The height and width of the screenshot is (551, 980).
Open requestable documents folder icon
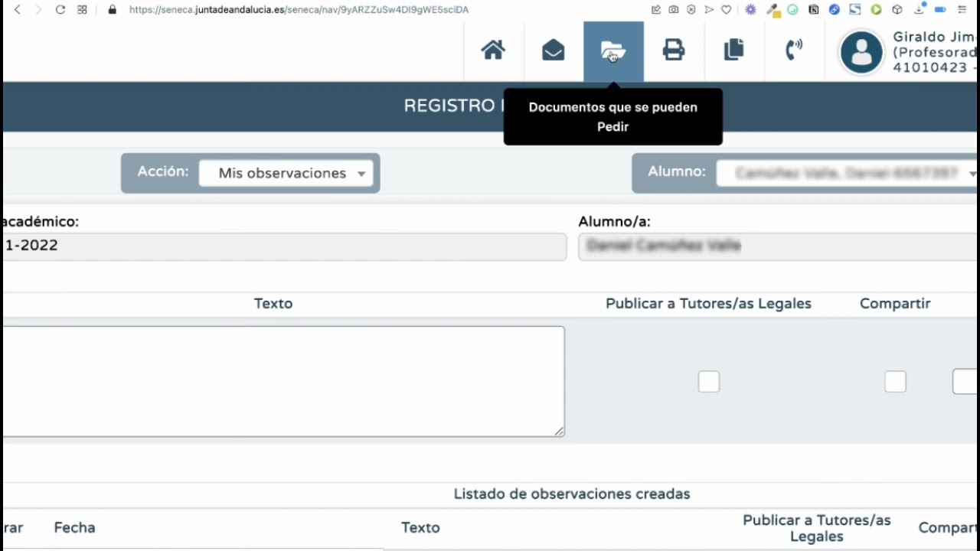tap(613, 51)
